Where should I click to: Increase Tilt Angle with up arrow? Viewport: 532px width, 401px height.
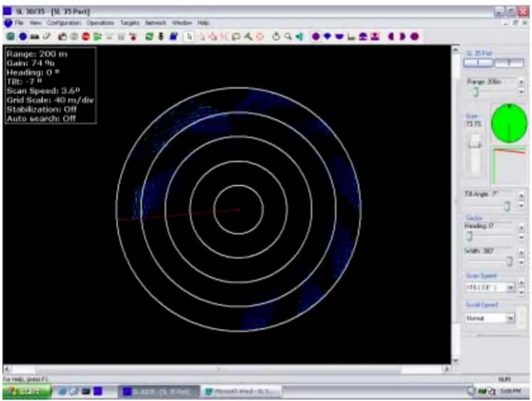coord(521,196)
